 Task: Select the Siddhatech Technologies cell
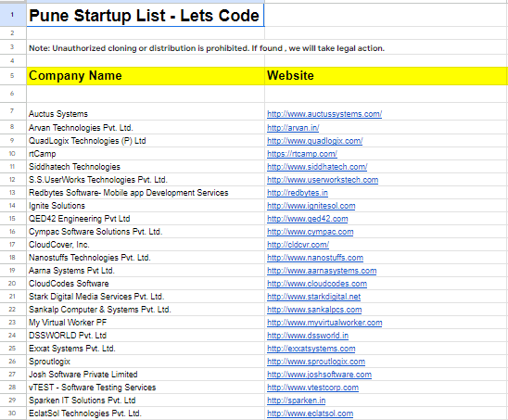coord(146,167)
